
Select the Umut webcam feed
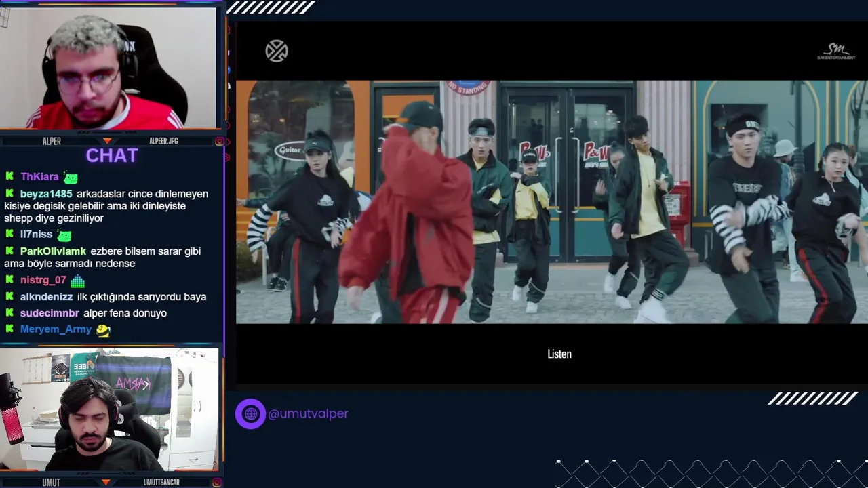(110, 409)
